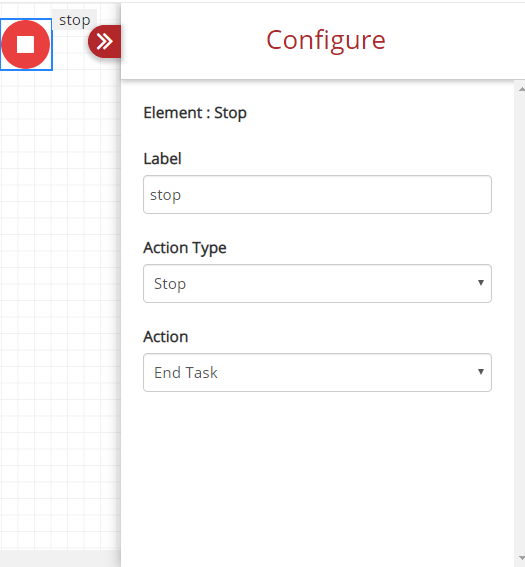
Task: Click the "Label" field caption
Action: (x=162, y=158)
